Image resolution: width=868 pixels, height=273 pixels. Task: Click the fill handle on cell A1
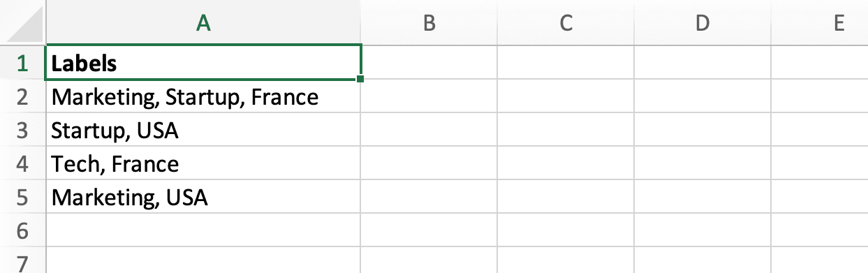pyautogui.click(x=360, y=79)
